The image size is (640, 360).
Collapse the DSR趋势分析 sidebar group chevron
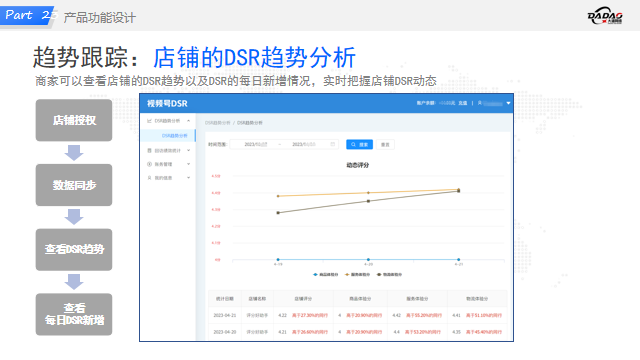coord(189,121)
